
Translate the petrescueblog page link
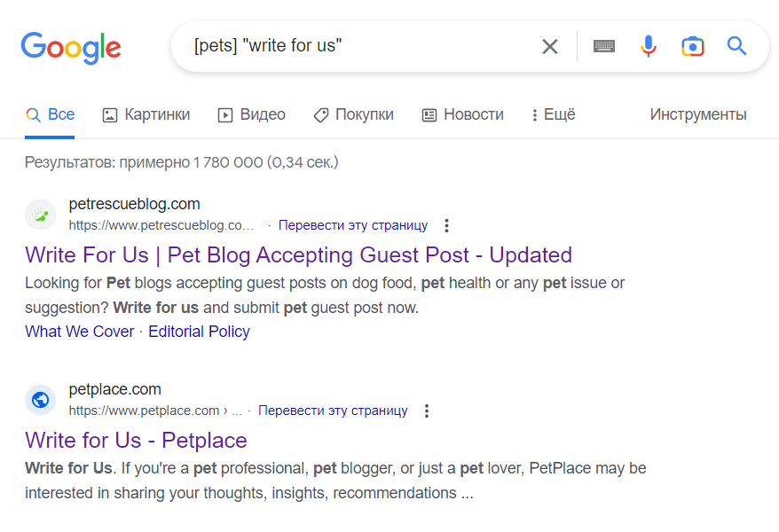point(353,225)
